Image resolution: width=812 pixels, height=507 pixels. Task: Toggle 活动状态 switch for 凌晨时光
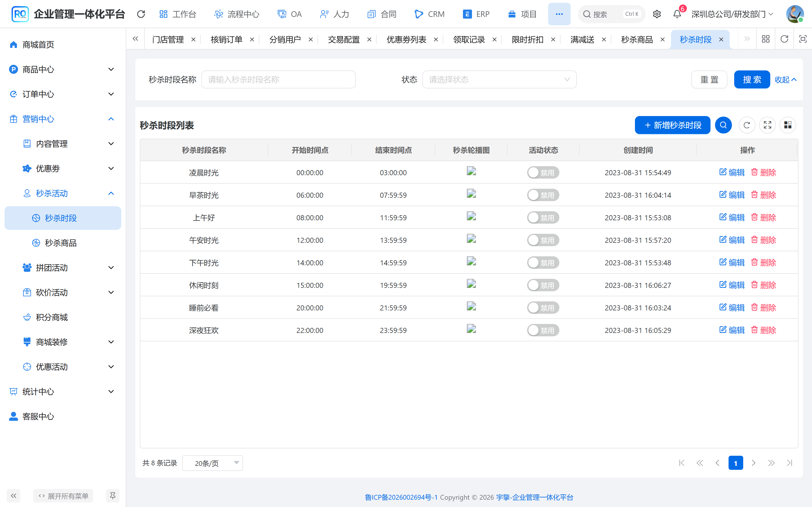click(x=543, y=173)
